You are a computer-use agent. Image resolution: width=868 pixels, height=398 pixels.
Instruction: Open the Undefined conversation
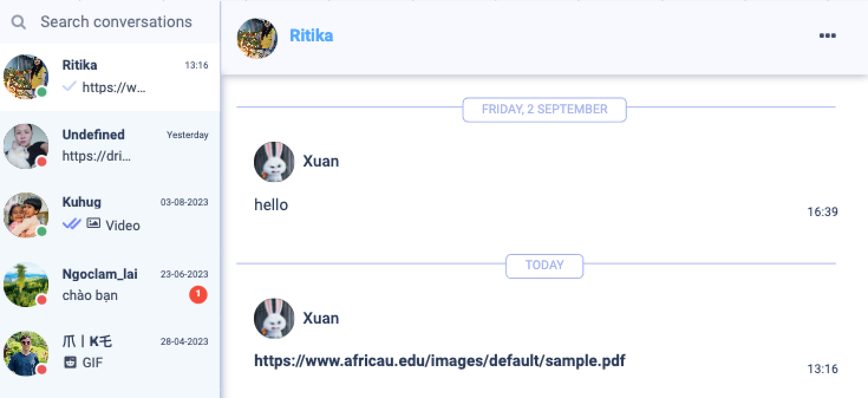(x=110, y=146)
